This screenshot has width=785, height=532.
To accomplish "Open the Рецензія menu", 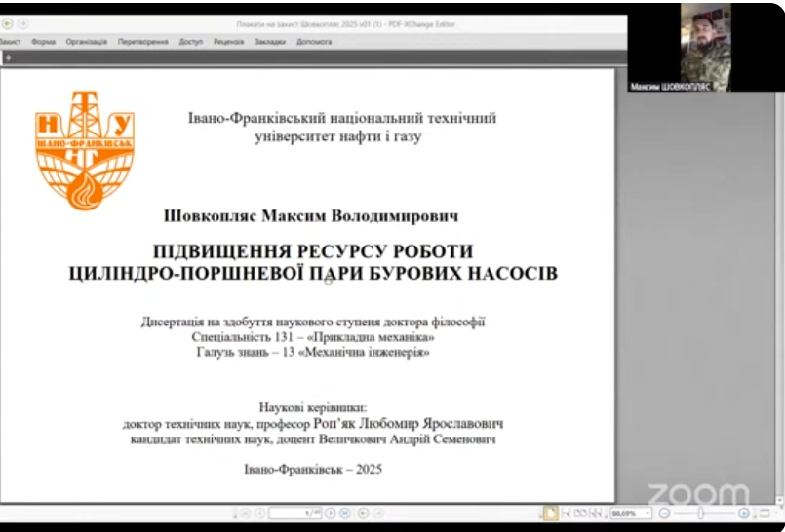I will tap(229, 42).
